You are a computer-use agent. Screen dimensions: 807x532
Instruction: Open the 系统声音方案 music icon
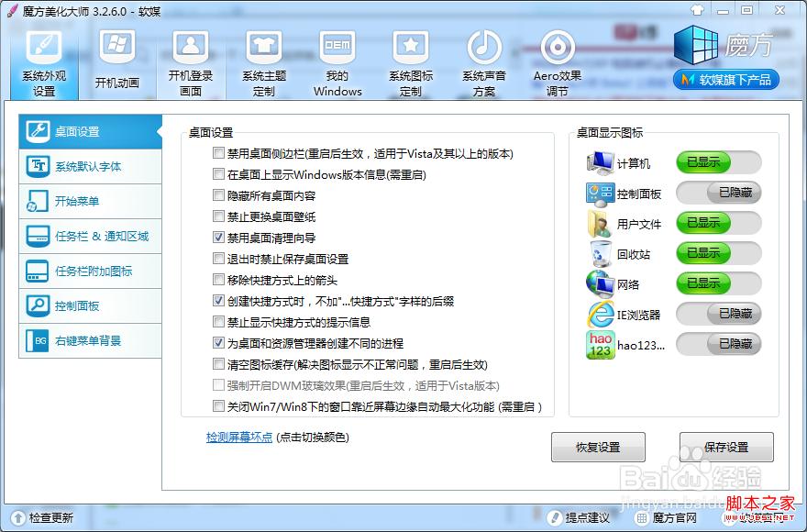484,48
